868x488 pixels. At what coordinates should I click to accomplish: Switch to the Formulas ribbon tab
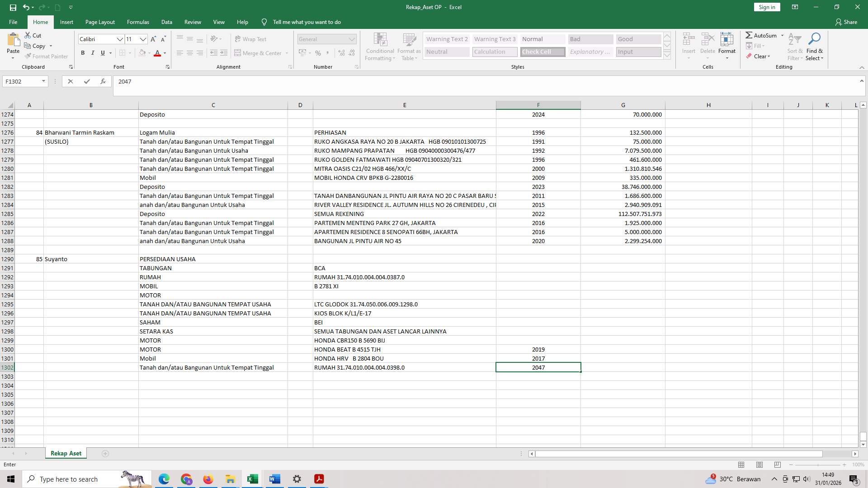(x=138, y=22)
